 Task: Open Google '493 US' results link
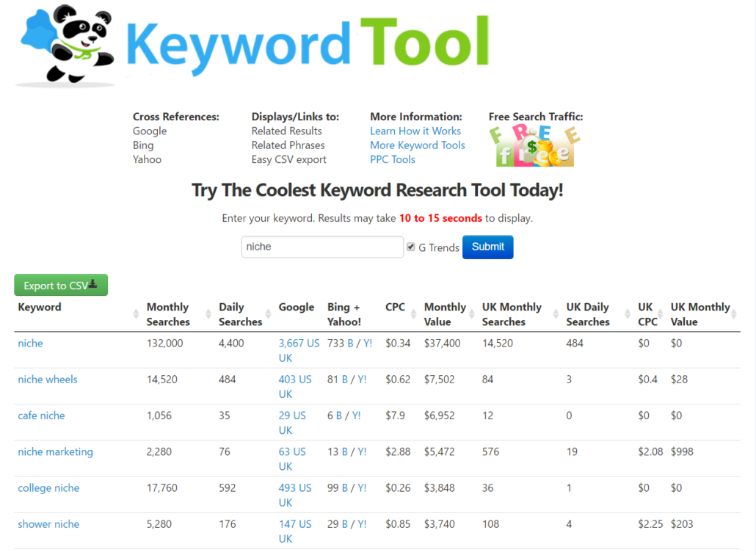pos(295,488)
